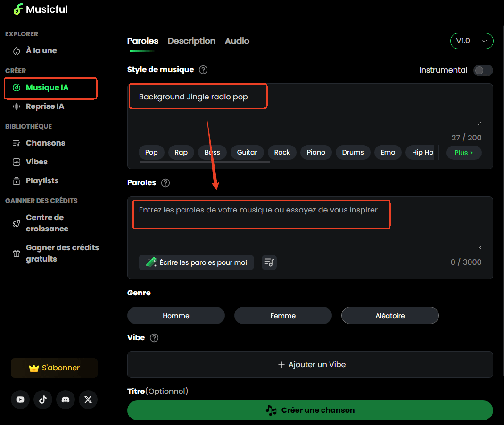
Task: Click the help icon next to "Vibe"
Action: pos(154,338)
